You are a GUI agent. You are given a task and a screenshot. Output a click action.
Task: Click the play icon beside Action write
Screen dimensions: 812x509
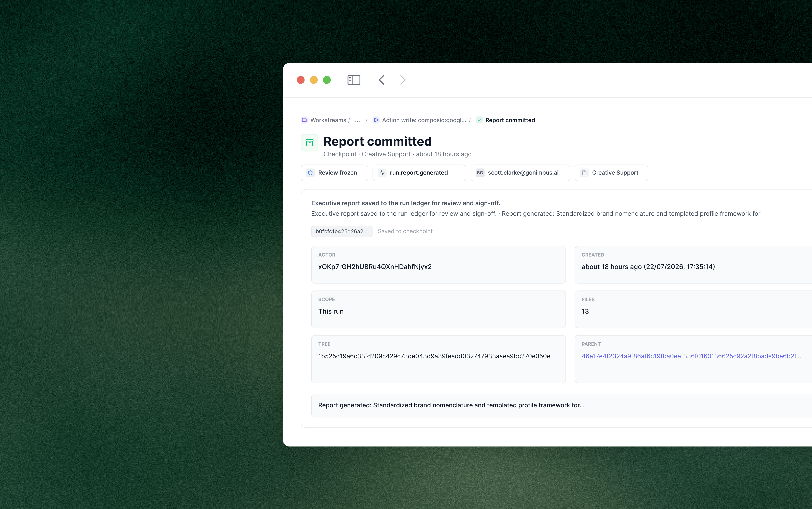376,120
